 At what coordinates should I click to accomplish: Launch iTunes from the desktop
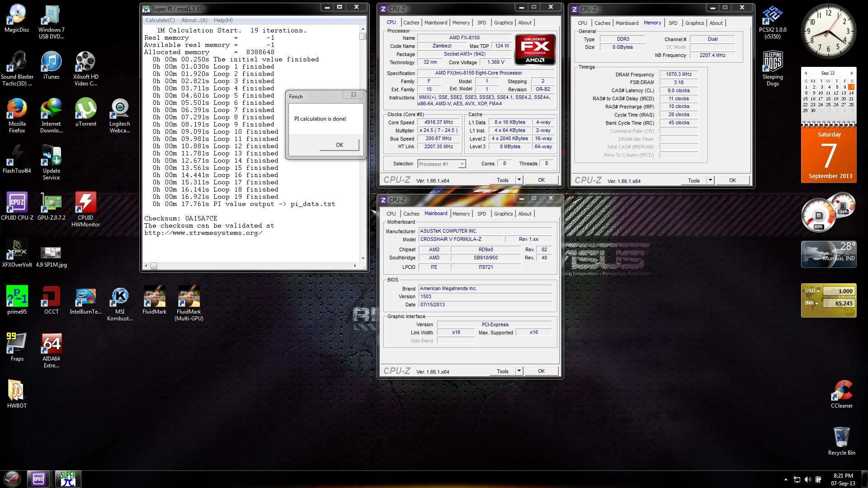coord(51,65)
